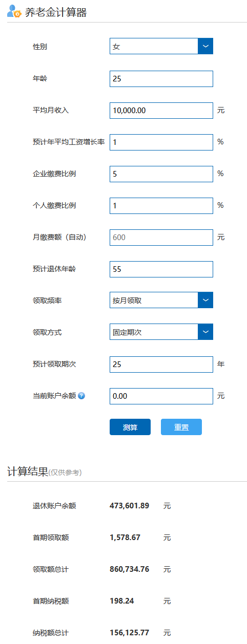The height and width of the screenshot is (644, 247).
Task: Click the 预计领取期次 input field
Action: pyautogui.click(x=161, y=364)
